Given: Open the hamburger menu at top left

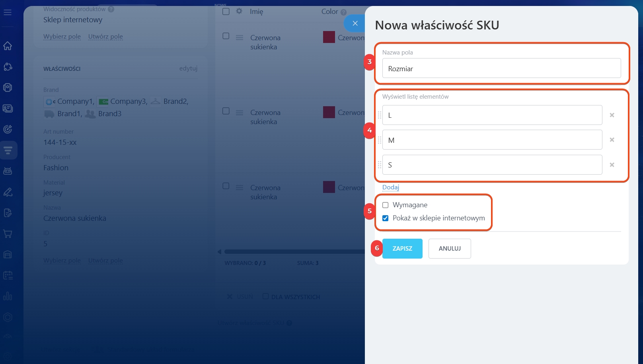Looking at the screenshot, I should 8,12.
